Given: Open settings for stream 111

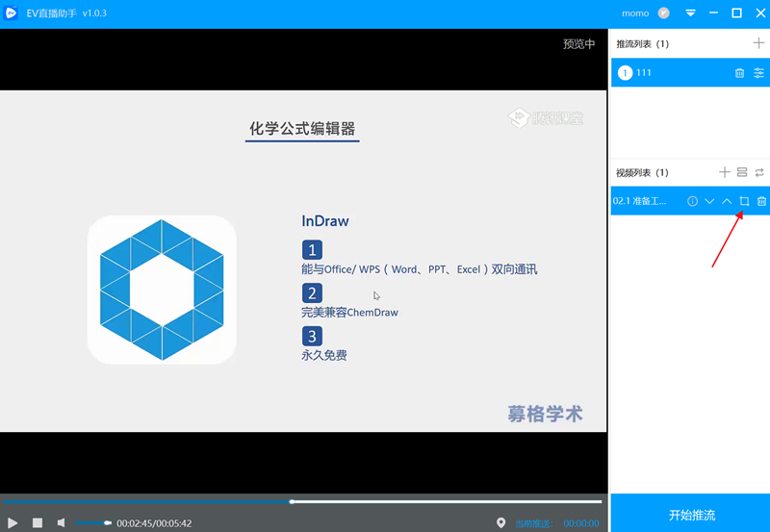Looking at the screenshot, I should click(758, 73).
